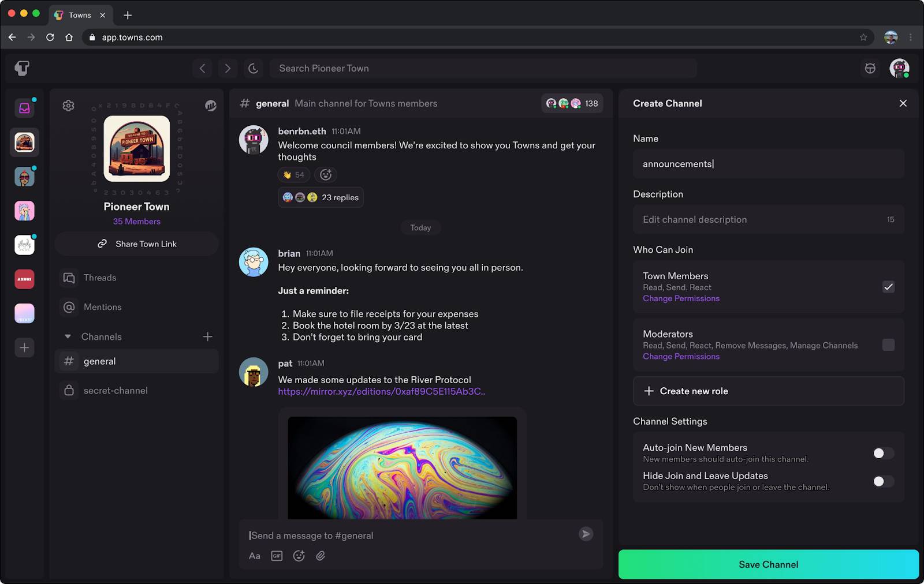Open a new browser tab

(128, 15)
